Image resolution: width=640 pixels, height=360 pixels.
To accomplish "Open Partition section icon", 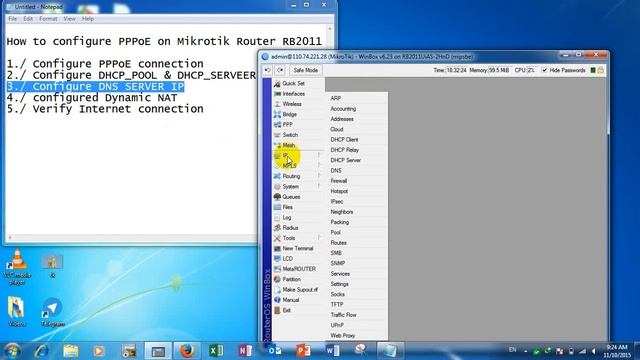I will click(x=277, y=279).
